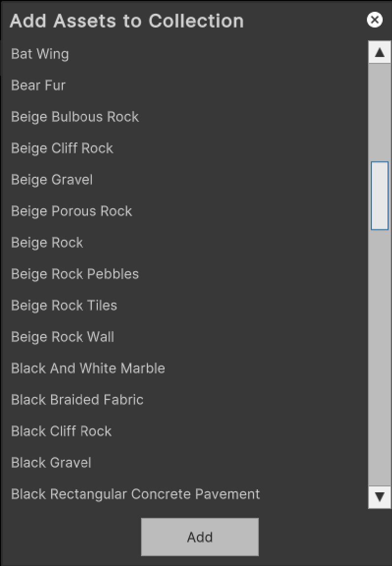Choose Black And White Marble
Image resolution: width=392 pixels, height=566 pixels.
click(87, 368)
